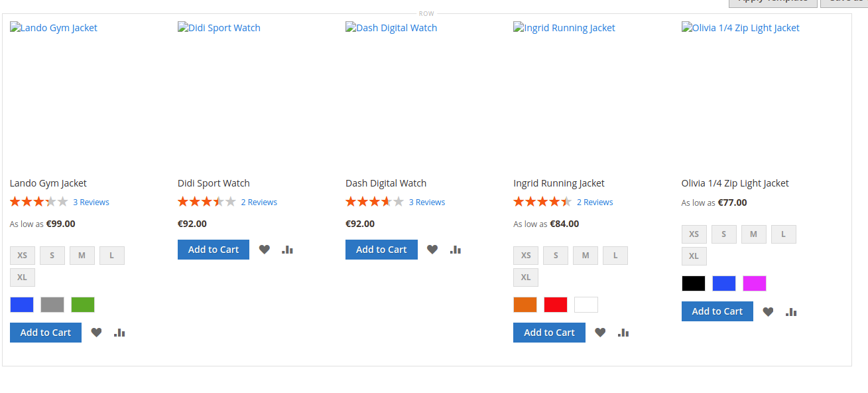
Task: Add Olivia 1/4 Zip Light Jacket to wishlist
Action: pyautogui.click(x=768, y=311)
